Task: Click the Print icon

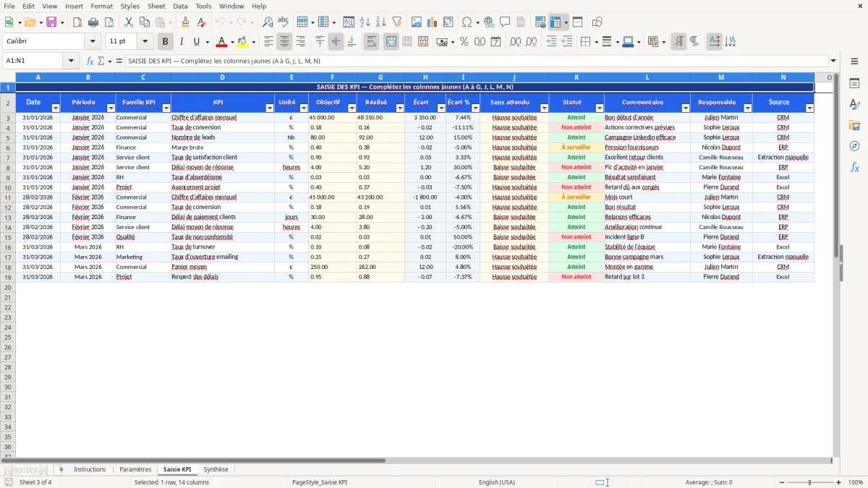Action: (x=93, y=22)
